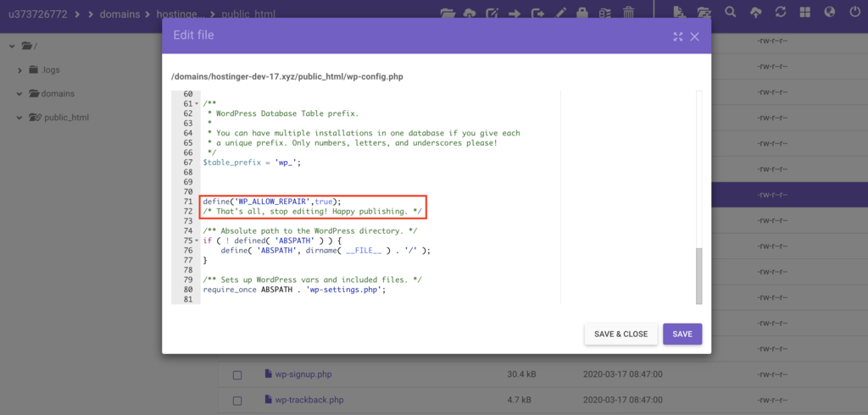Switch view with the grid layout icon
868x415 pixels.
tap(804, 13)
